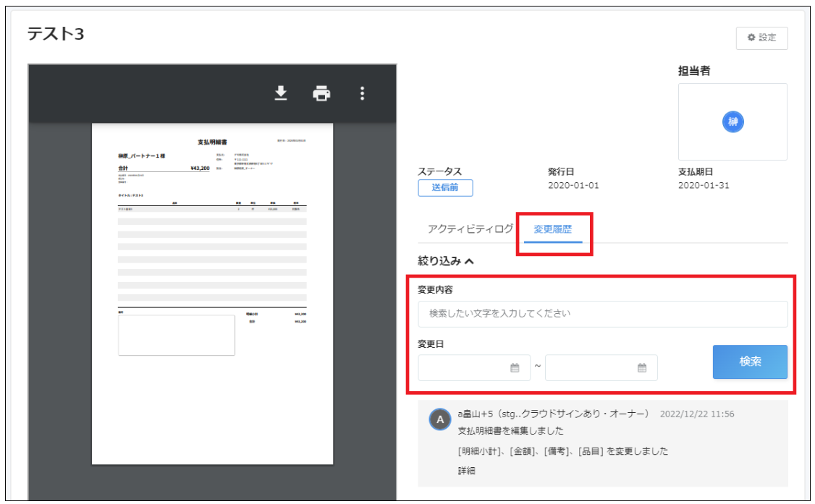Switch to the アクティビティログ tab
The height and width of the screenshot is (504, 815).
pos(470,229)
